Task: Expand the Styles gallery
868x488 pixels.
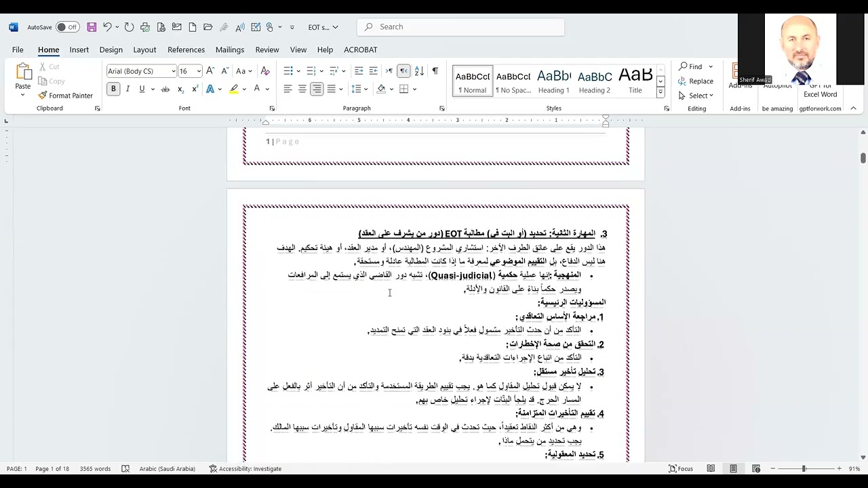Action: coord(660,92)
